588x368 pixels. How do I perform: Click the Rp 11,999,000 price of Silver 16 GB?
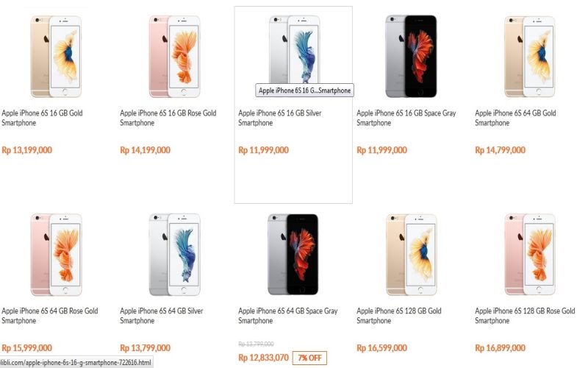tap(263, 150)
